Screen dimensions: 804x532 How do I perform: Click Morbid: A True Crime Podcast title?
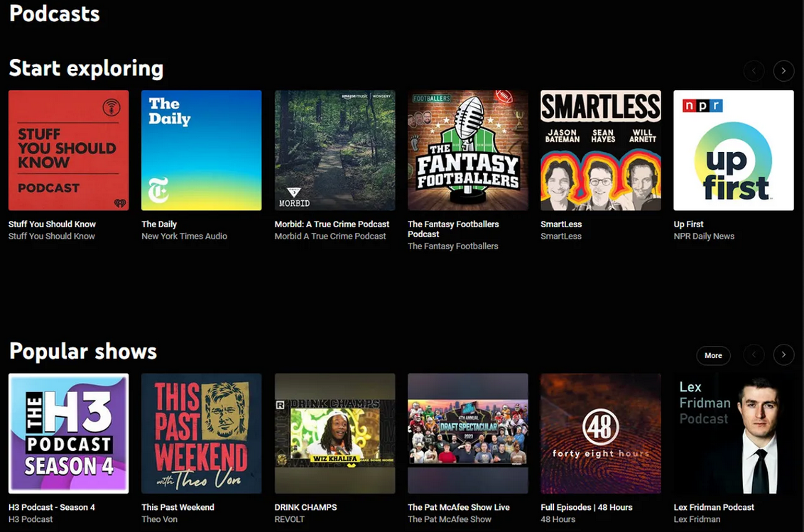(332, 224)
